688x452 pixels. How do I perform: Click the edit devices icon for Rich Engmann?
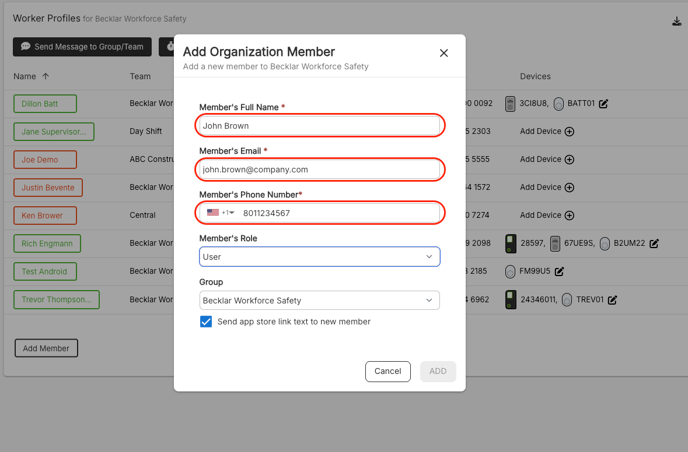click(x=654, y=244)
